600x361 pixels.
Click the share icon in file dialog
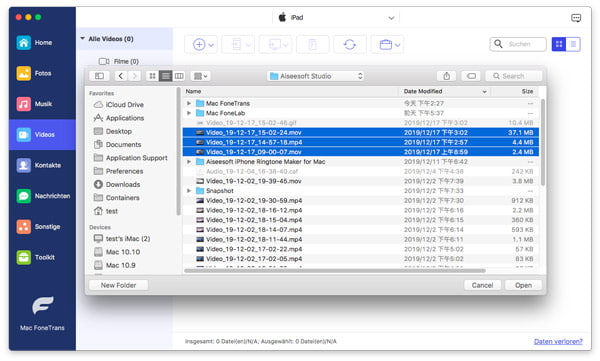click(x=446, y=76)
